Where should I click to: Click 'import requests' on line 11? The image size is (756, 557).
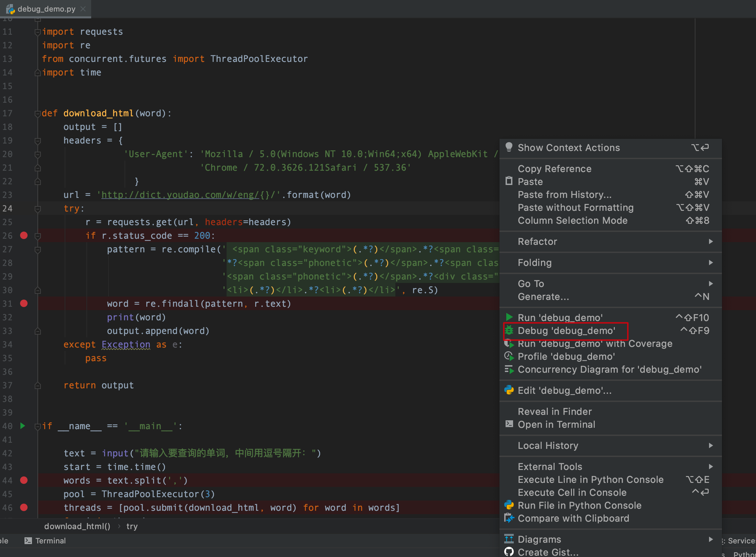click(x=82, y=32)
